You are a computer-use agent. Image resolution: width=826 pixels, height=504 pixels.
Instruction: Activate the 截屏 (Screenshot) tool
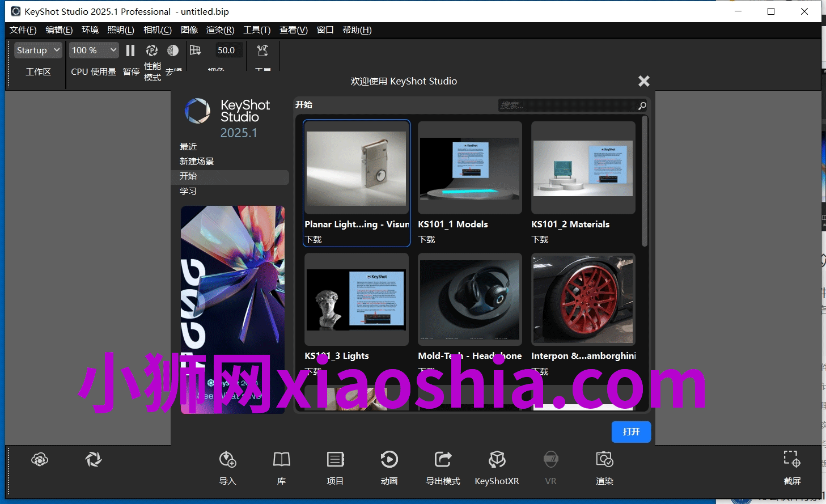(791, 466)
